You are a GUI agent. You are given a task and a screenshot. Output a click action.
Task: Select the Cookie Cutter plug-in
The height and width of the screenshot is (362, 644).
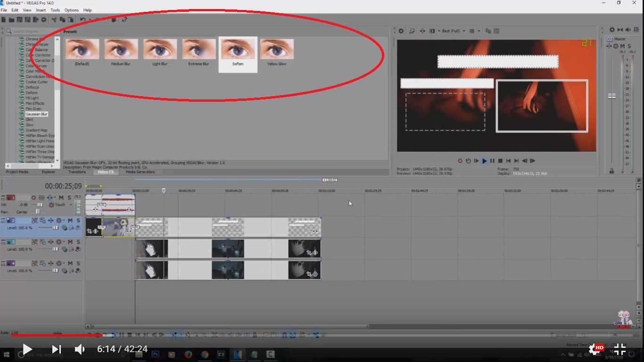37,82
